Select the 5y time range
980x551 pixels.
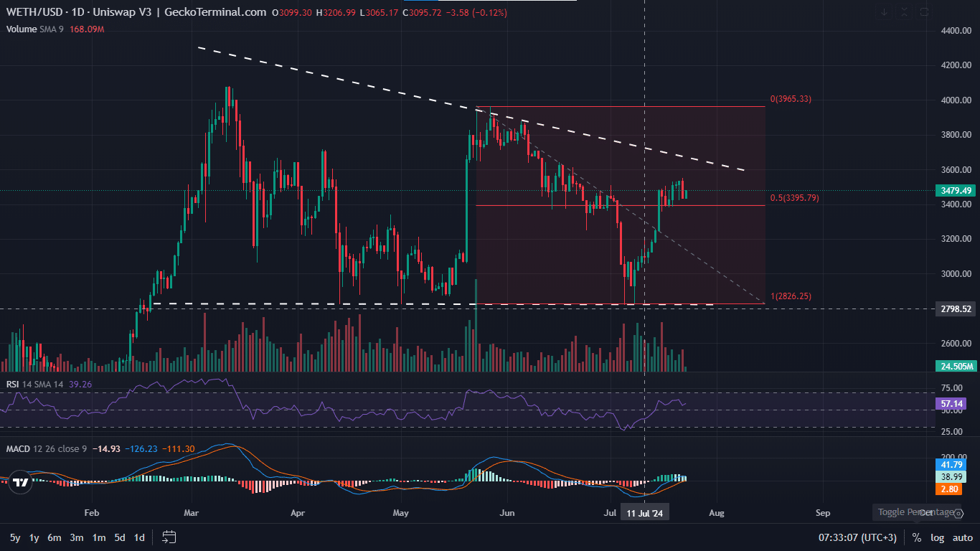pos(15,537)
